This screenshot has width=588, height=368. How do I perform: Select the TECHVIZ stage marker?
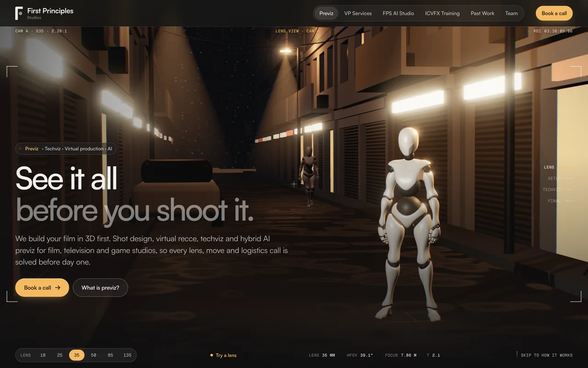click(558, 190)
